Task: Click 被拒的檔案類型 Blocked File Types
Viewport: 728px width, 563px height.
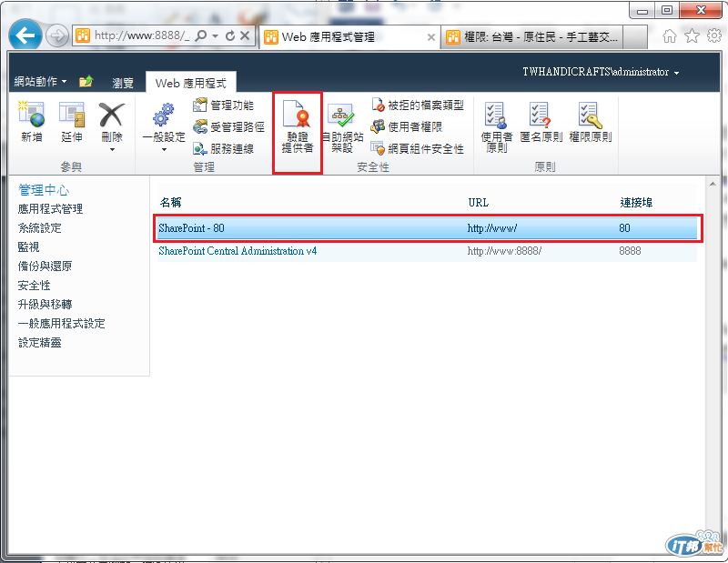Action: click(x=418, y=106)
